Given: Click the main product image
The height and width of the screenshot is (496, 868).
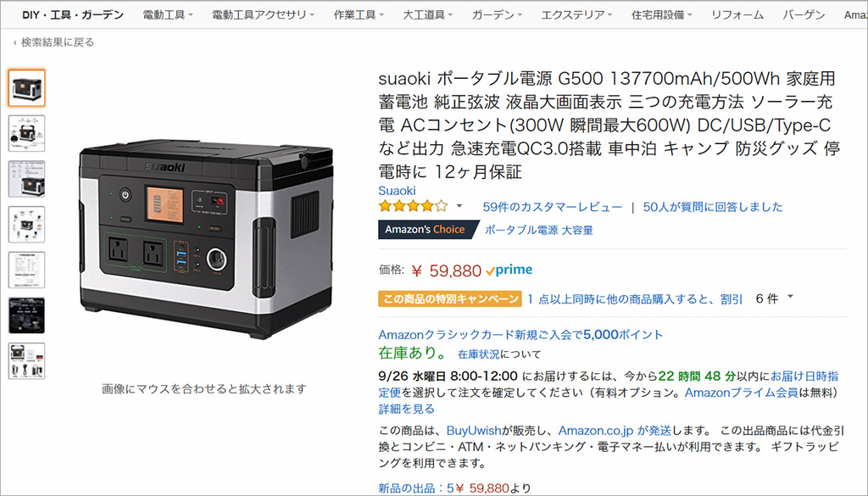Looking at the screenshot, I should pyautogui.click(x=206, y=238).
